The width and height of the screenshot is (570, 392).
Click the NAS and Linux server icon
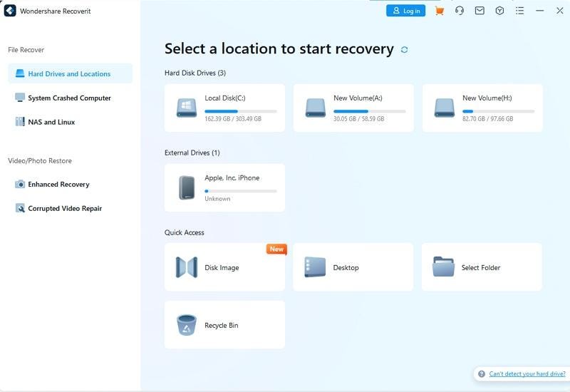pyautogui.click(x=20, y=121)
